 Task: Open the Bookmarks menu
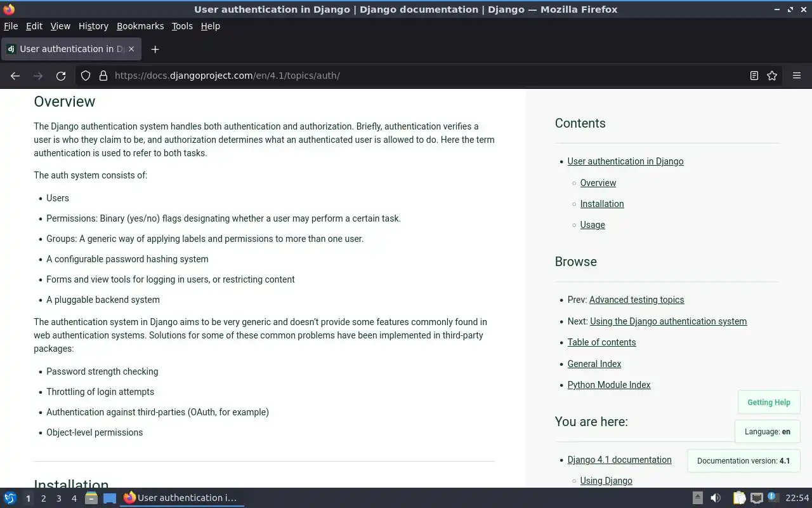(x=140, y=26)
